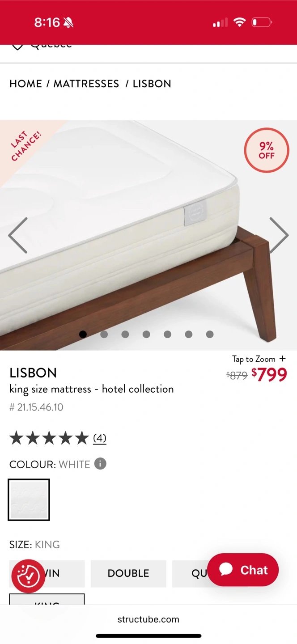Open the (4) reviews link
This screenshot has height=644, width=297.
[100, 438]
